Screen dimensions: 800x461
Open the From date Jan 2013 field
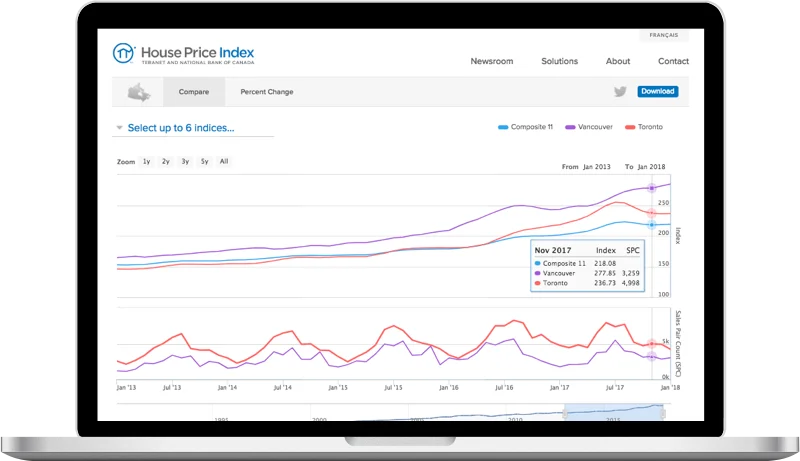[598, 167]
